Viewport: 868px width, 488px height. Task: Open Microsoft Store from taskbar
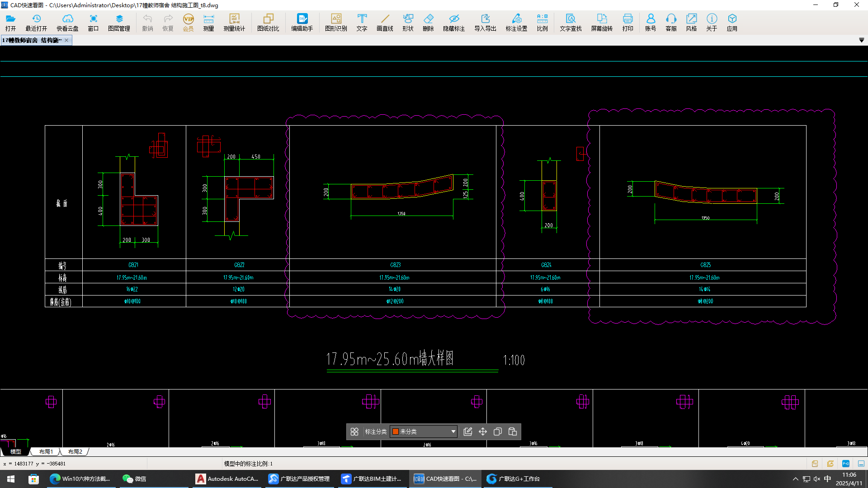pyautogui.click(x=33, y=479)
